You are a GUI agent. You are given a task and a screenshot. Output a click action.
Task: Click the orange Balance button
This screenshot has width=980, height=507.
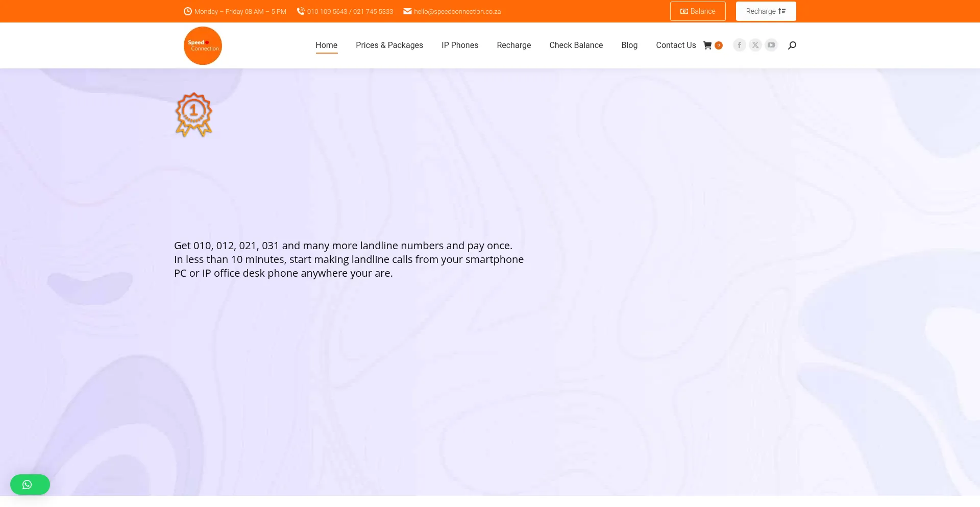[x=697, y=11]
